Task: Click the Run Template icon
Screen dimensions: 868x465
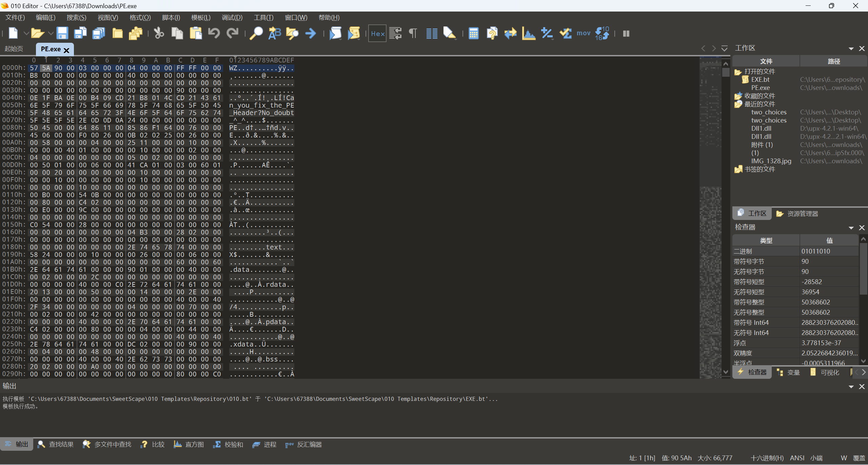Action: point(354,33)
